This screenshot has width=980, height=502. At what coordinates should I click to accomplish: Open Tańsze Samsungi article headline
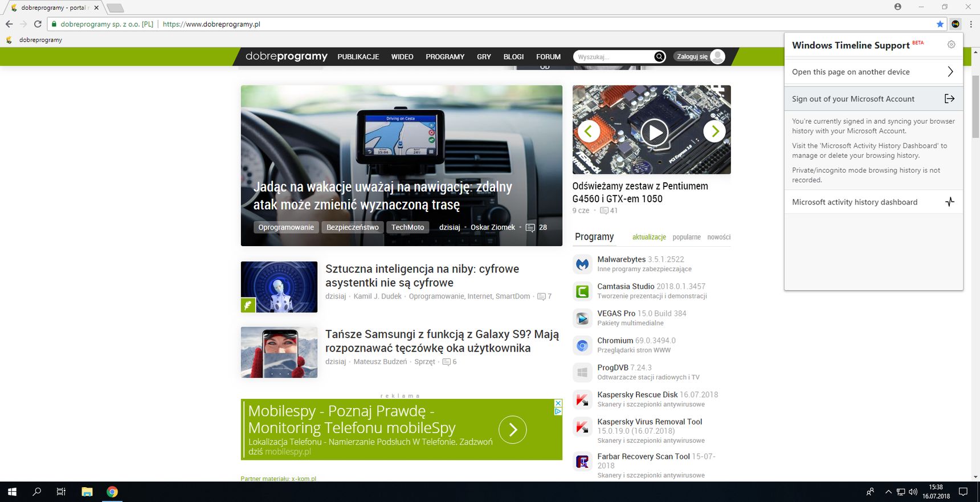(x=442, y=341)
